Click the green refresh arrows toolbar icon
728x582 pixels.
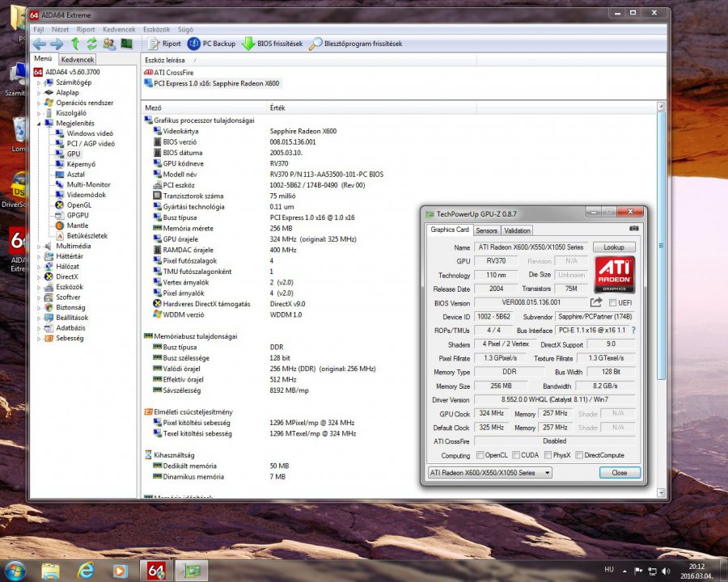pos(91,44)
